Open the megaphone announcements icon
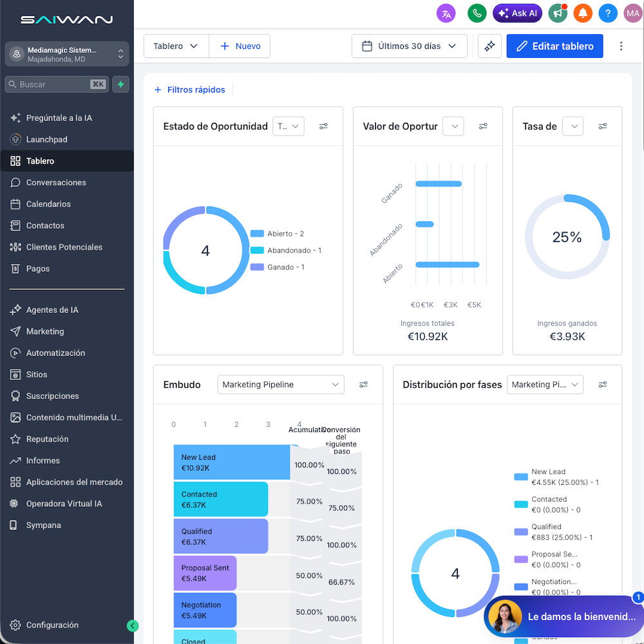Screen dimensions: 644x644 pyautogui.click(x=558, y=14)
